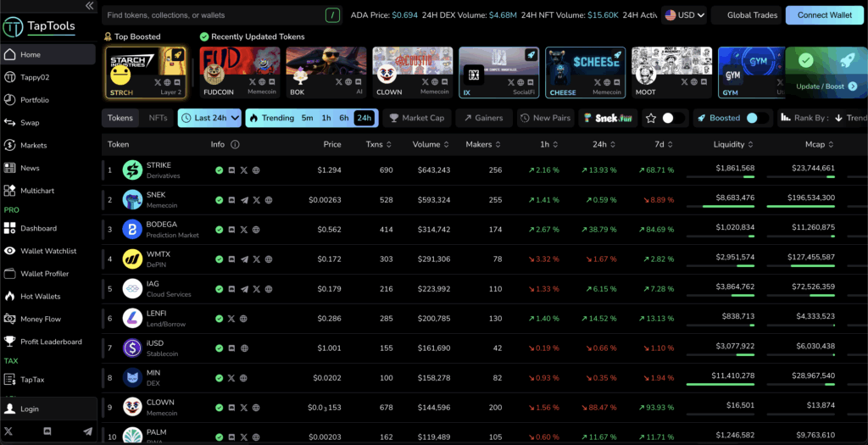Toggle the favorites star switch

(670, 118)
